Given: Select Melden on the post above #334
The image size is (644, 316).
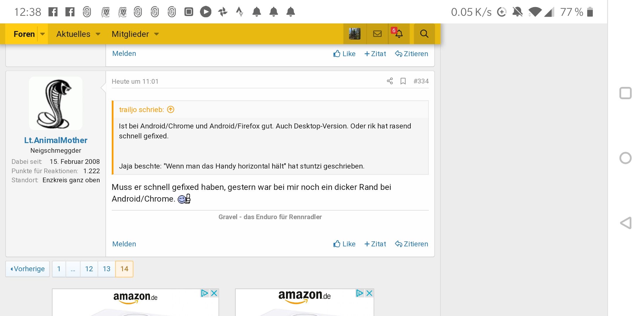Looking at the screenshot, I should point(124,54).
